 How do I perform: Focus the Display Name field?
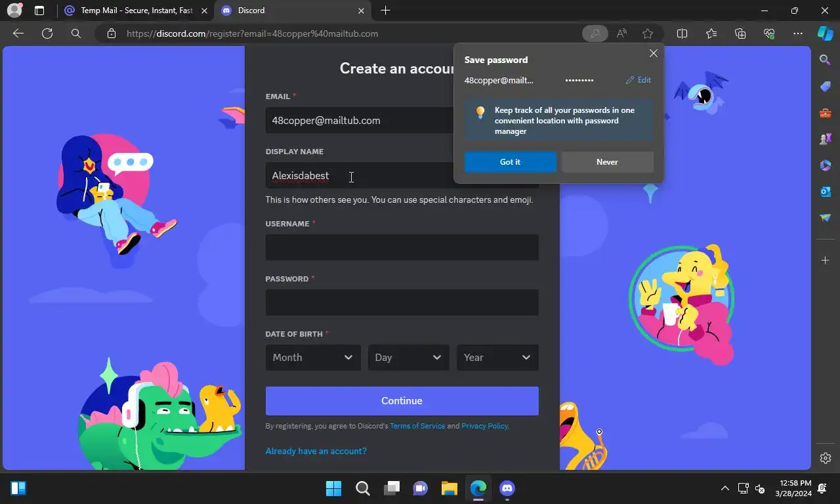tap(360, 176)
